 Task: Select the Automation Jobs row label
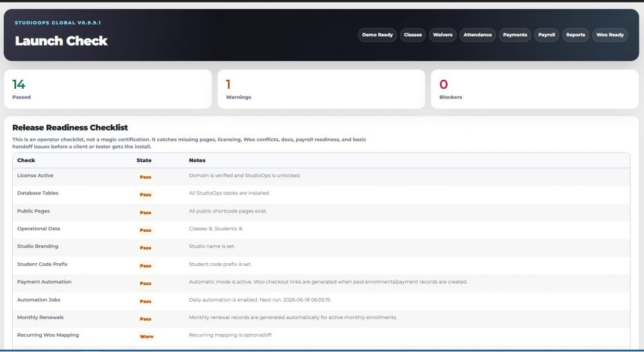click(x=39, y=300)
